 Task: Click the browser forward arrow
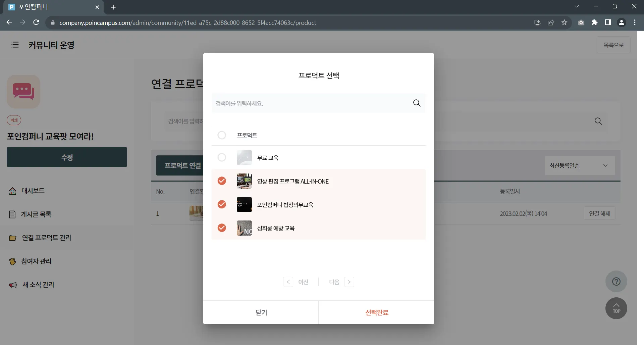point(22,22)
